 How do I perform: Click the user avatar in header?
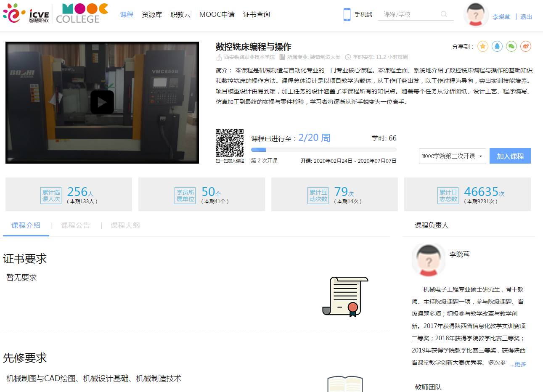click(476, 15)
